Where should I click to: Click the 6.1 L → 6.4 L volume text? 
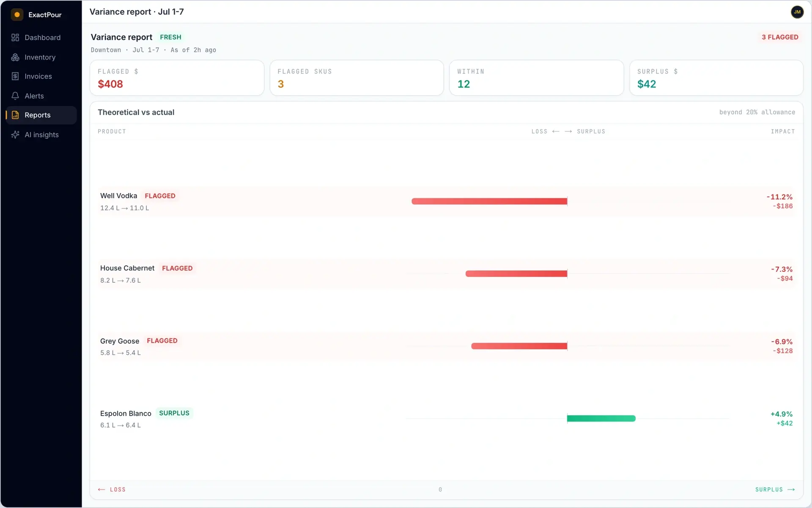(x=120, y=425)
